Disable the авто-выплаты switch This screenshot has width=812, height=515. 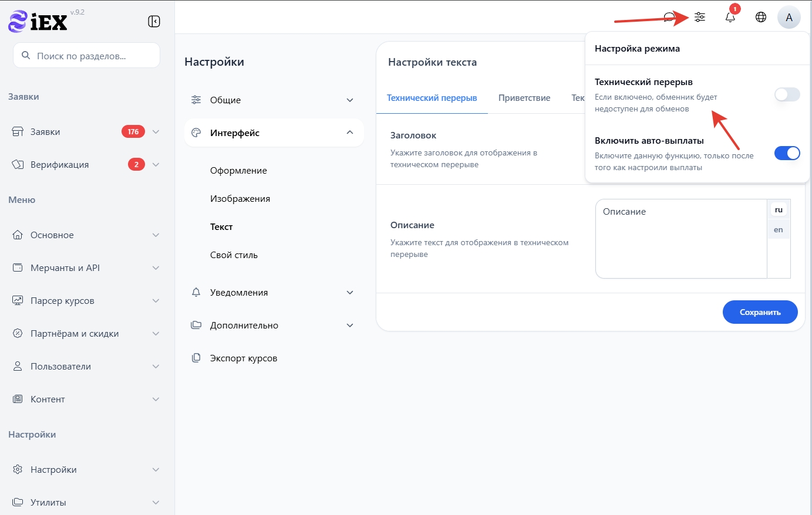787,153
